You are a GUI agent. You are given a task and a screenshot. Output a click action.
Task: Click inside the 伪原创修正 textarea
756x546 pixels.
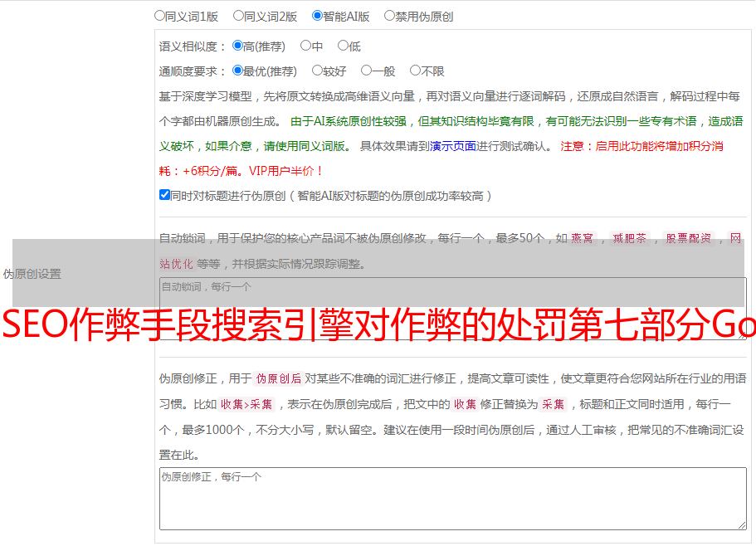453,499
